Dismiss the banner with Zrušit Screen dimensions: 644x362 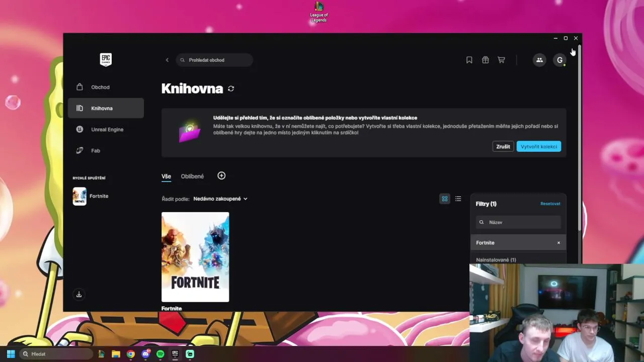[x=503, y=146]
